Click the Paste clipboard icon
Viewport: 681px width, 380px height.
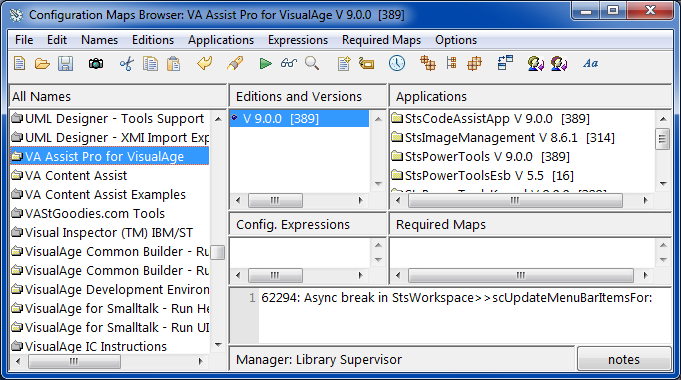click(x=173, y=64)
